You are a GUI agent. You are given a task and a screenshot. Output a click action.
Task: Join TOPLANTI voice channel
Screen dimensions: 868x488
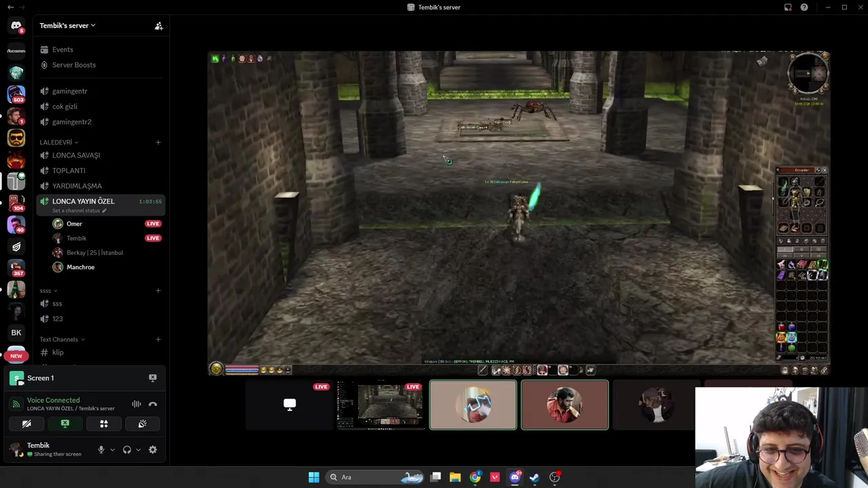click(101, 171)
